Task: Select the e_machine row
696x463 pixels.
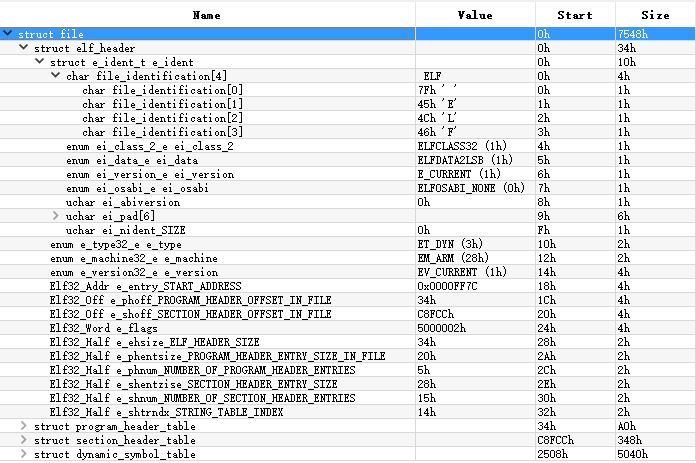Action: [348, 258]
